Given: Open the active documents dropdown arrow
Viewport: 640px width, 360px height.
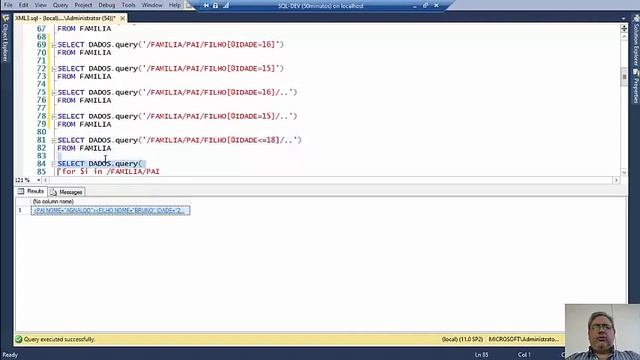Looking at the screenshot, I should (623, 18).
